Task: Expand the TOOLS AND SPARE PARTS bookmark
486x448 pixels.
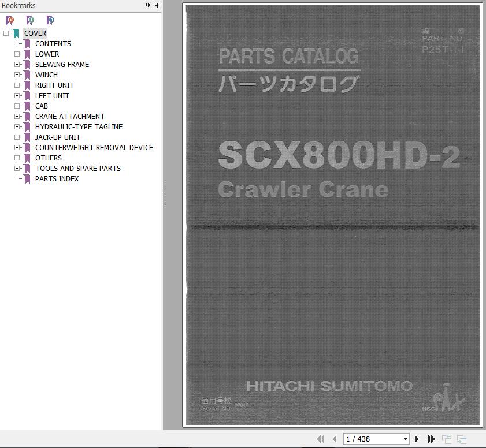Action: [x=17, y=168]
